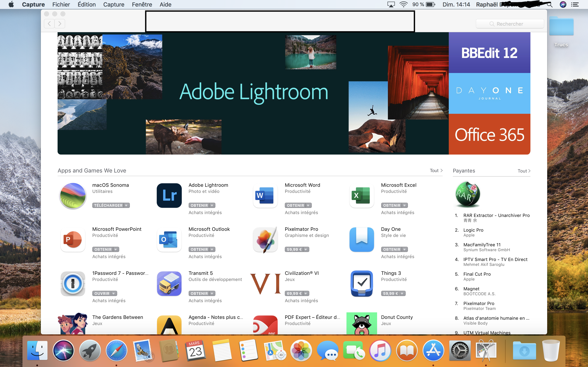
Task: Open the Édition menu
Action: pos(87,4)
